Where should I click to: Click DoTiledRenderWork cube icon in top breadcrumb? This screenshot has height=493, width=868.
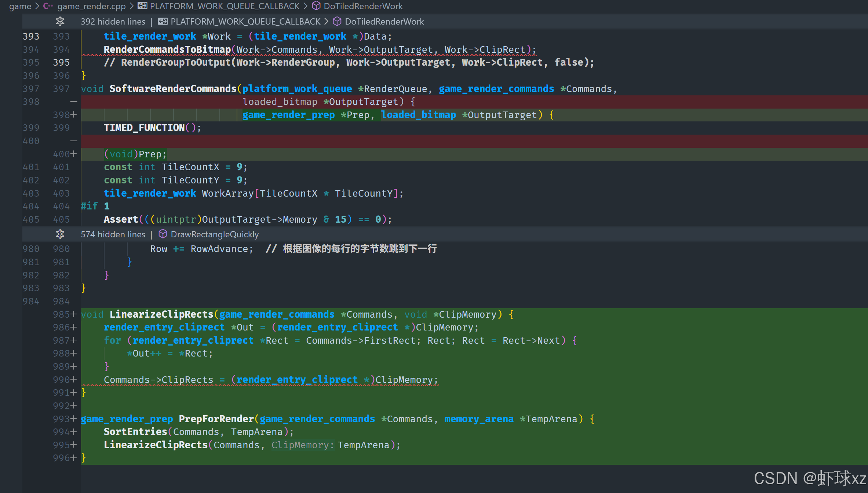coord(316,6)
